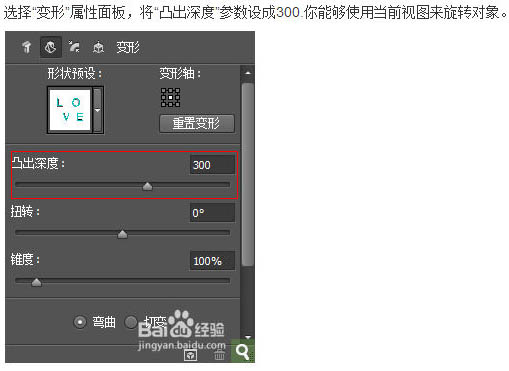Screen dimensions: 509x371
Task: Select the 弯曲 radio button
Action: [80, 322]
